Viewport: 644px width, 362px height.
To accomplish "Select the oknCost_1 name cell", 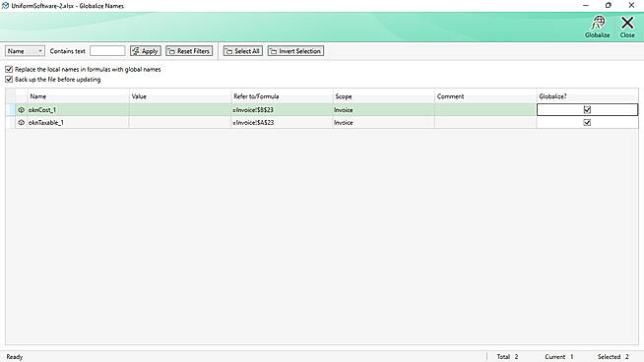I will point(78,110).
